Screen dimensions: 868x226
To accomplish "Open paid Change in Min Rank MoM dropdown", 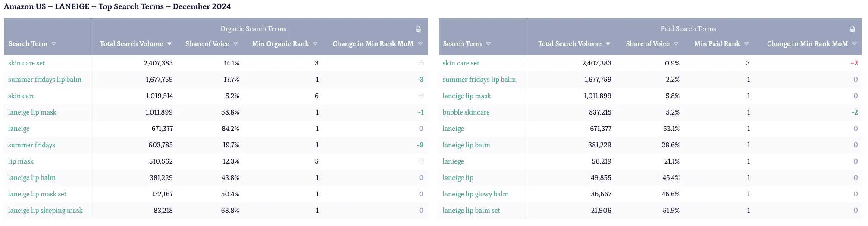I will (855, 44).
